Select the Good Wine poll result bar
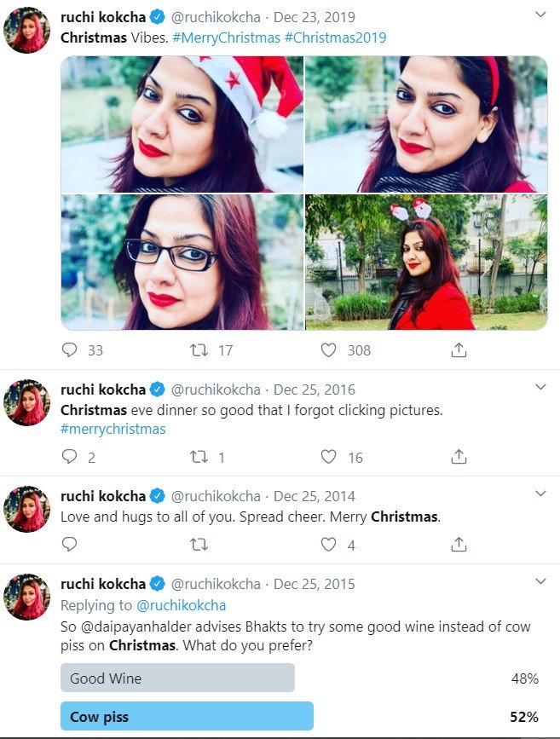This screenshot has height=739, width=560. (177, 678)
